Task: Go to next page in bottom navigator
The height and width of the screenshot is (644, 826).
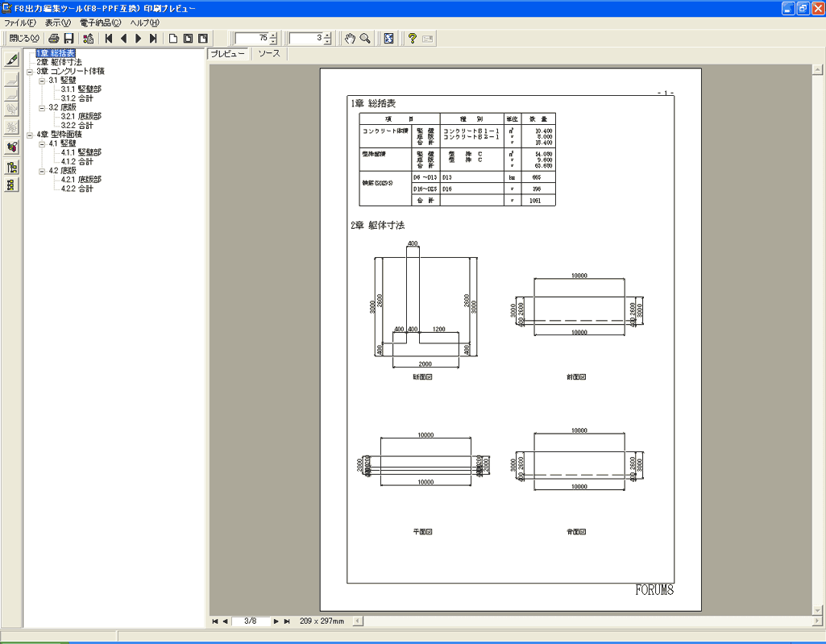Action: pyautogui.click(x=276, y=621)
